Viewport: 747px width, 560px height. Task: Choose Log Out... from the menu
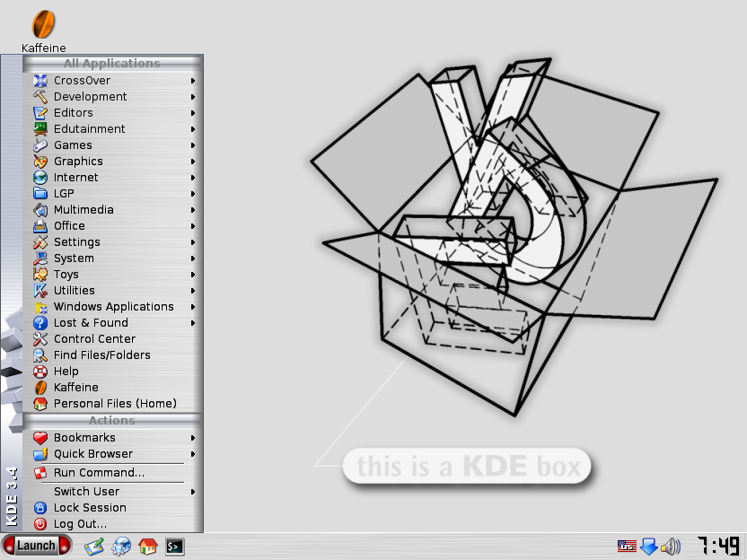point(113,524)
